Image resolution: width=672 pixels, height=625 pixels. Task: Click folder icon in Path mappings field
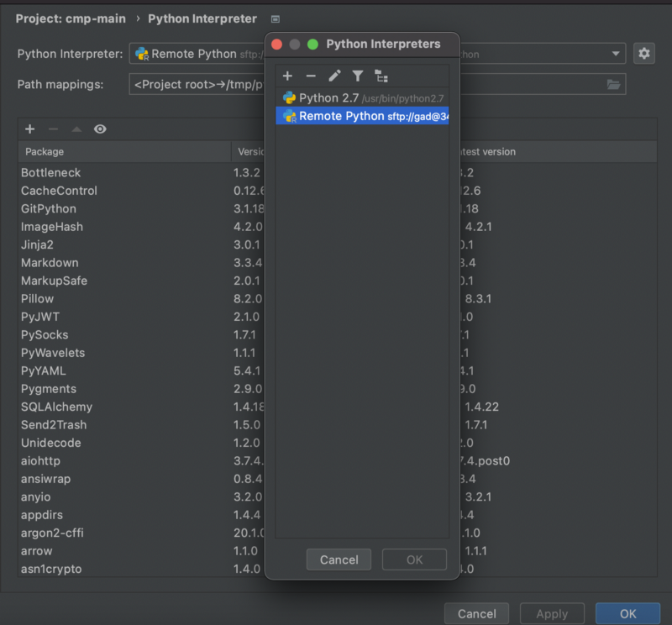tap(613, 85)
